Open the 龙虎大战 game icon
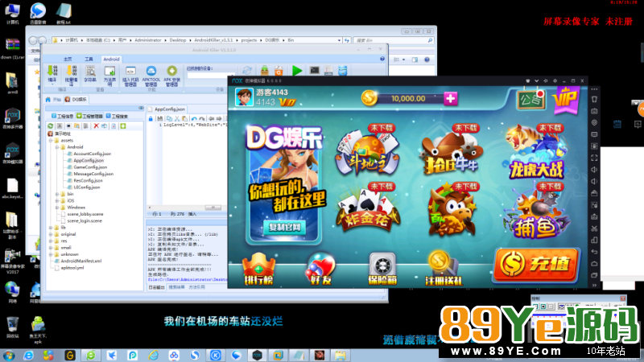 click(x=536, y=153)
